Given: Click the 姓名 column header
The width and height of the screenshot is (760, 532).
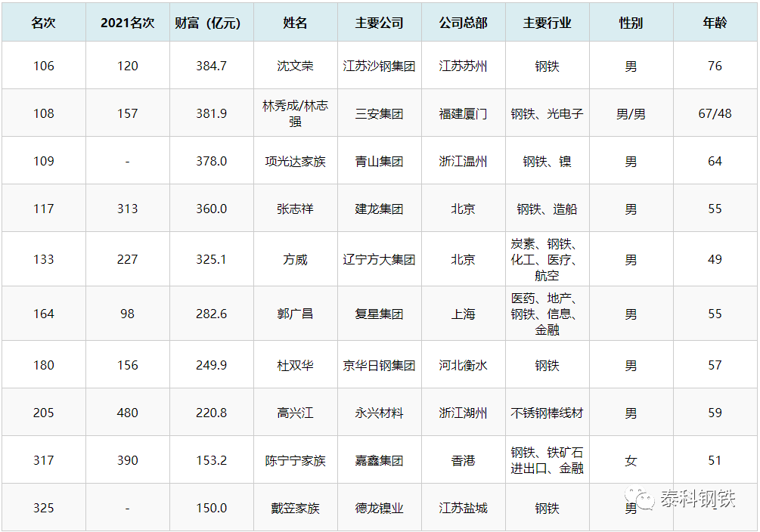Looking at the screenshot, I should (x=295, y=23).
